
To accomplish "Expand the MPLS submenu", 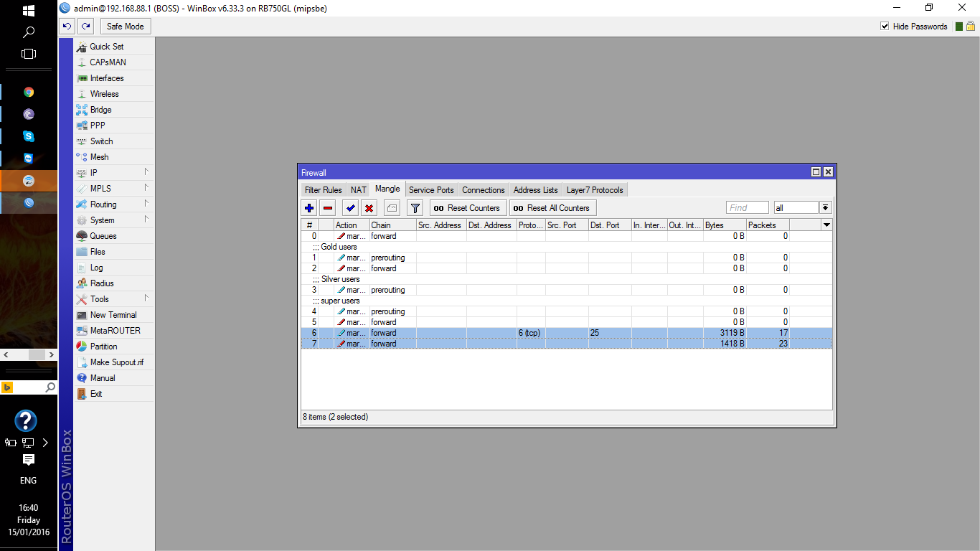I will point(114,189).
